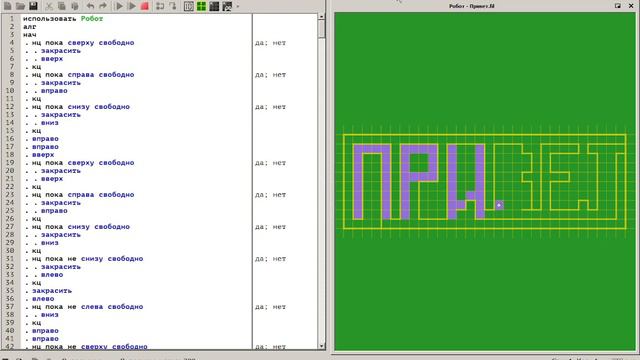
Task: Click the robot marker on the field
Action: point(499,205)
